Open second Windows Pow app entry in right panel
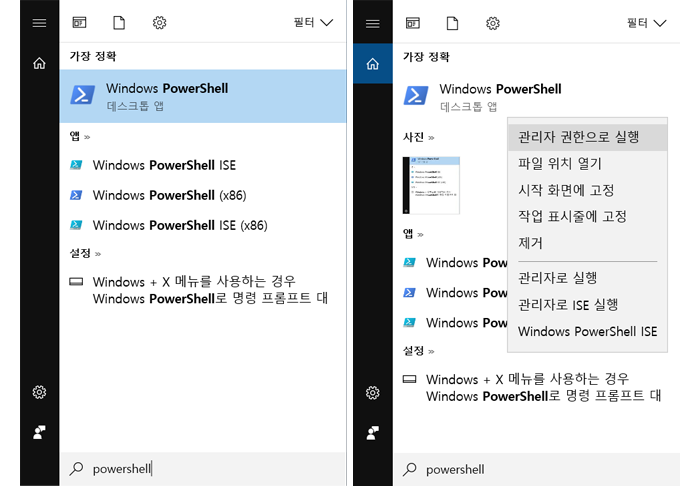Screen dimensions: 700x486 (x=451, y=293)
